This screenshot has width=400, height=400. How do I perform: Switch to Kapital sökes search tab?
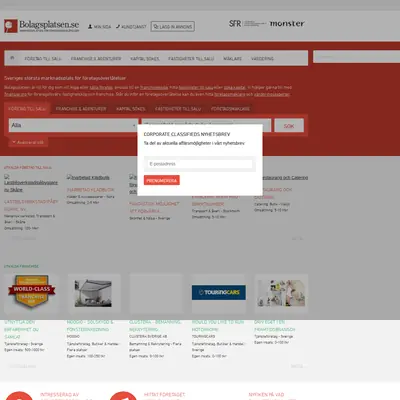pyautogui.click(x=131, y=109)
